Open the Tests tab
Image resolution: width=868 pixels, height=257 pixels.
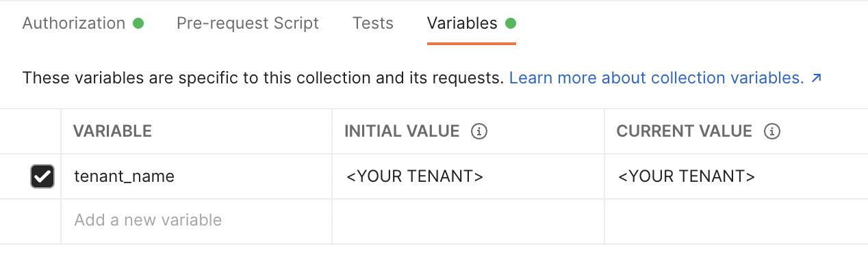373,23
